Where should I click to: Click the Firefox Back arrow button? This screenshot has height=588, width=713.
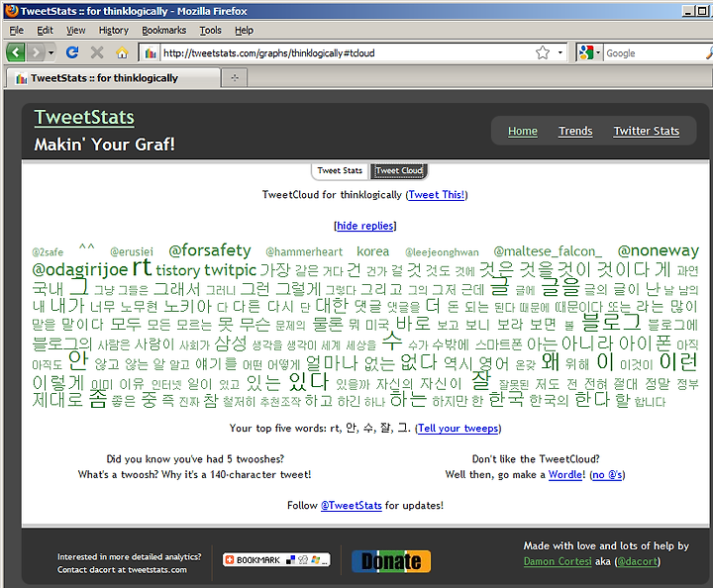(16, 52)
